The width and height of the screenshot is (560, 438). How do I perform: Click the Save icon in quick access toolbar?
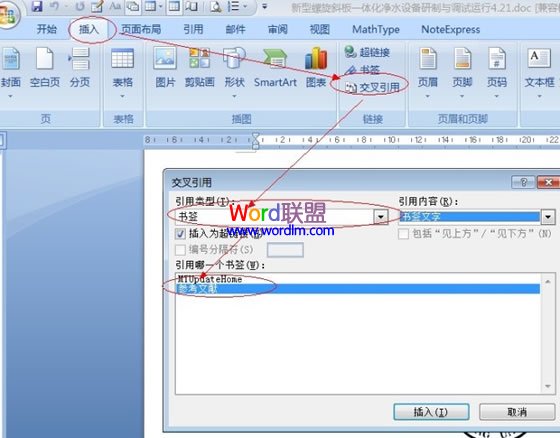click(37, 6)
